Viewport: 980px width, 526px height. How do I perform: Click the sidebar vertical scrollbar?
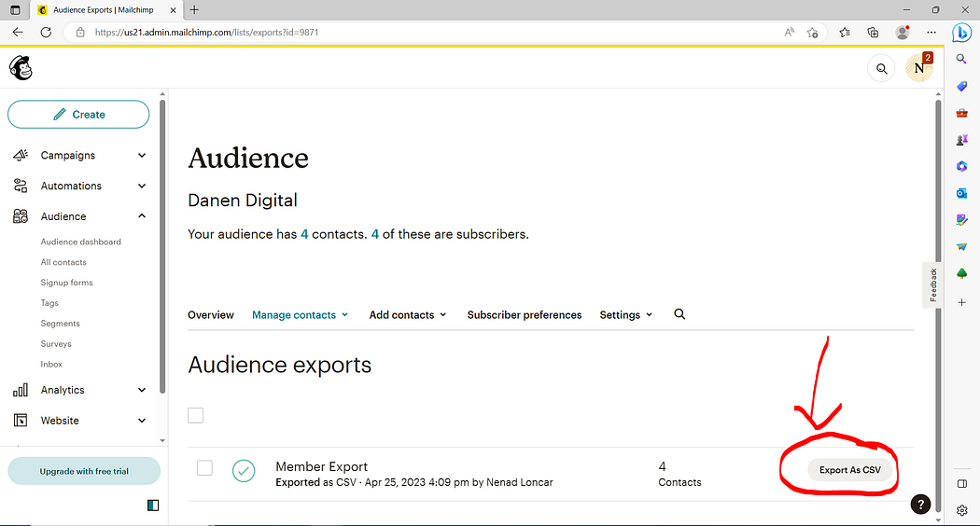point(162,247)
